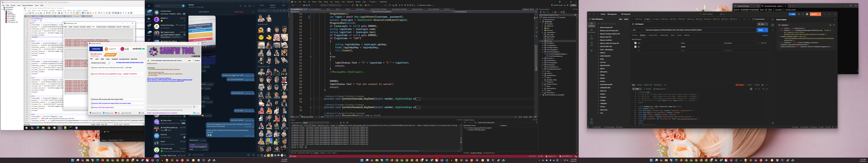
Task: Open the Debug menu in Visual Studio
Action: click(326, 2)
